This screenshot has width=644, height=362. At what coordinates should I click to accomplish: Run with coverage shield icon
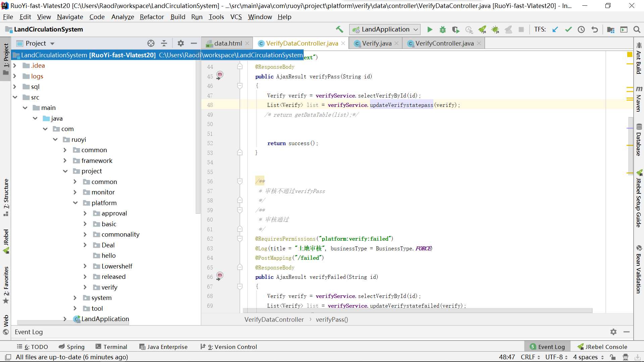[x=455, y=29]
